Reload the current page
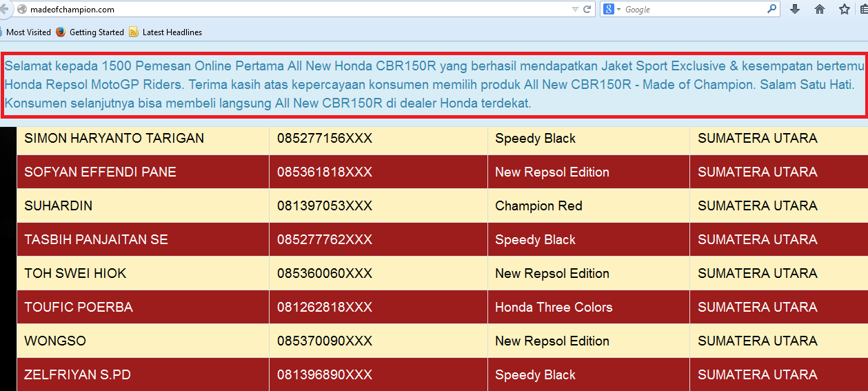This screenshot has width=868, height=391. coord(587,10)
